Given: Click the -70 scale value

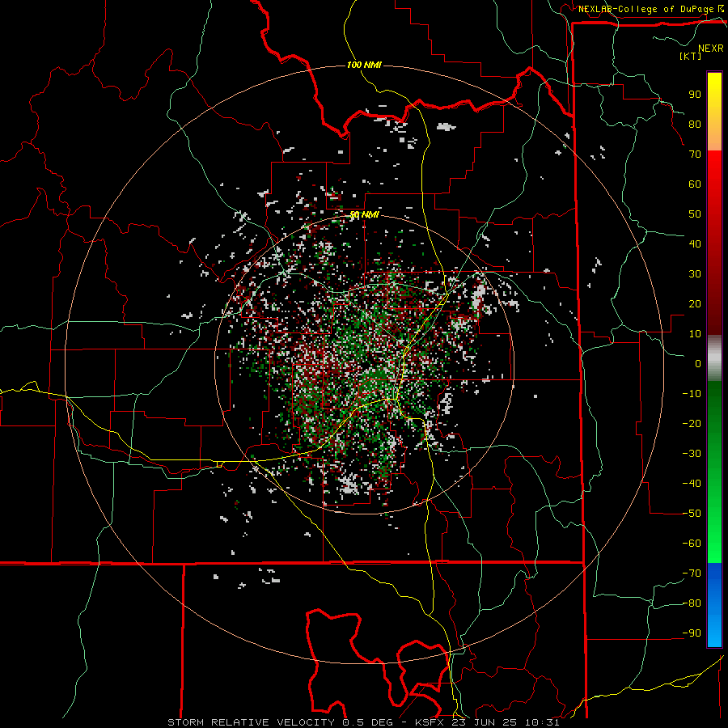Looking at the screenshot, I should [x=692, y=574].
